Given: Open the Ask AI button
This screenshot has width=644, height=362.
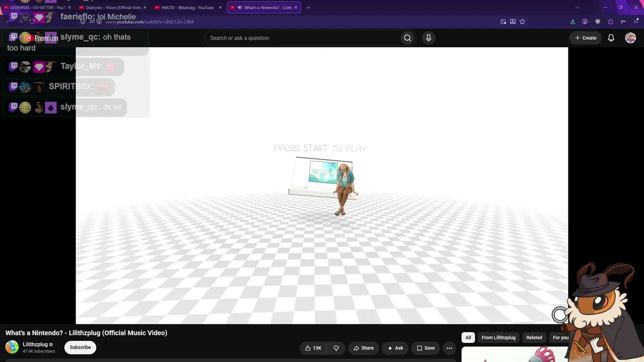Looking at the screenshot, I should pyautogui.click(x=395, y=348).
